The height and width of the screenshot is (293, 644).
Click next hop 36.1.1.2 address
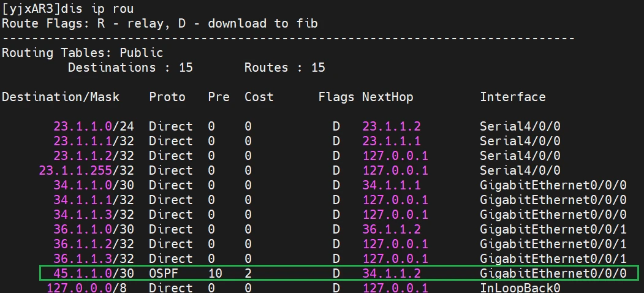pyautogui.click(x=392, y=229)
